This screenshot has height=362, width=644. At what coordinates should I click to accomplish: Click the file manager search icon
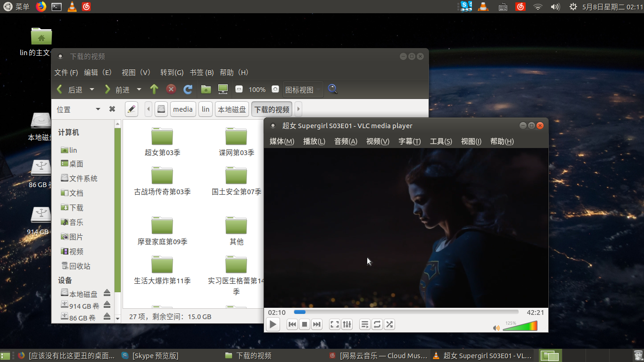click(333, 89)
